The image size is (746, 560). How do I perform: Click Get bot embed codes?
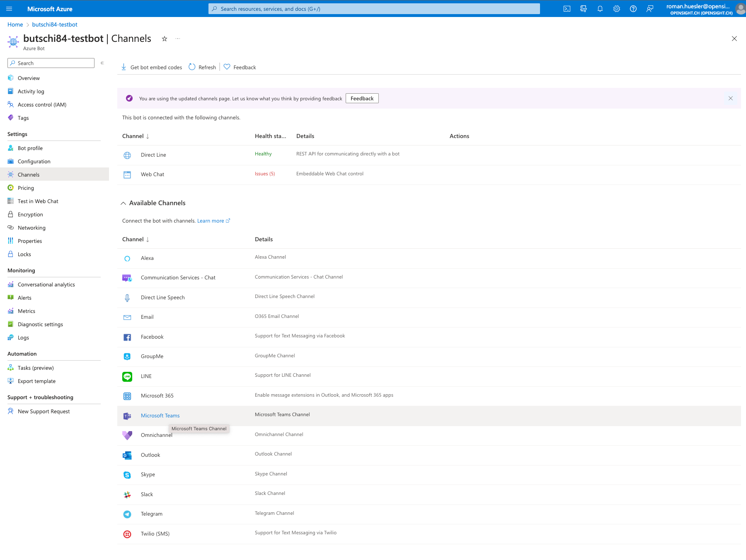152,67
